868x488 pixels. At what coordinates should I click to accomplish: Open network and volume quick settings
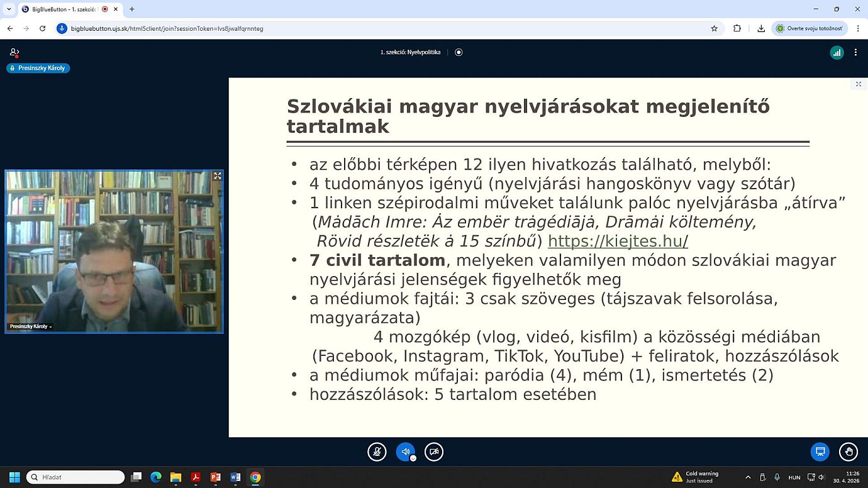pos(816,477)
